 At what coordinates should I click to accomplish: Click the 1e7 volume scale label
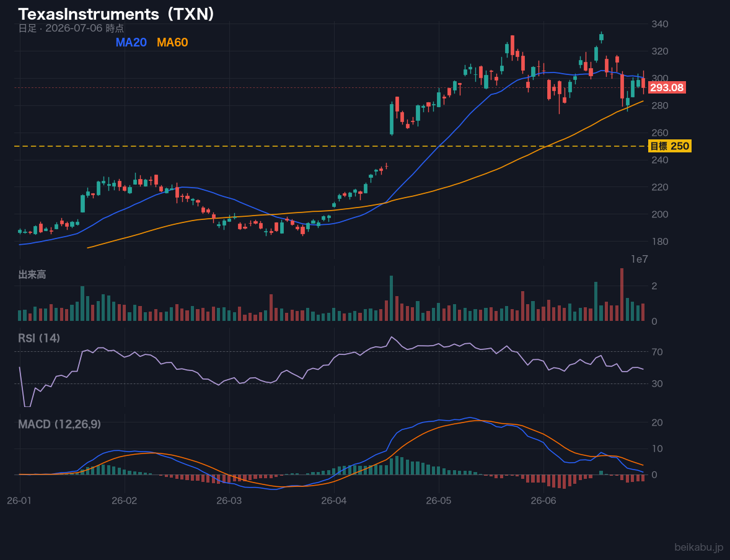[640, 260]
